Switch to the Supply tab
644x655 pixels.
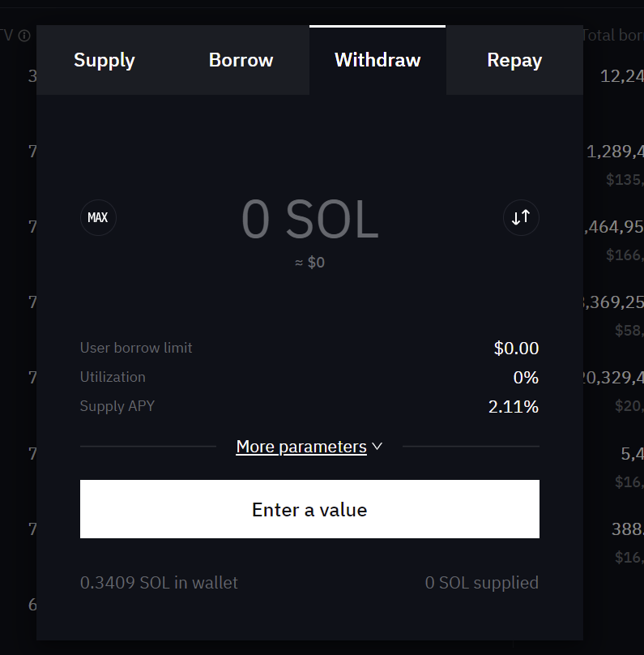pyautogui.click(x=104, y=60)
